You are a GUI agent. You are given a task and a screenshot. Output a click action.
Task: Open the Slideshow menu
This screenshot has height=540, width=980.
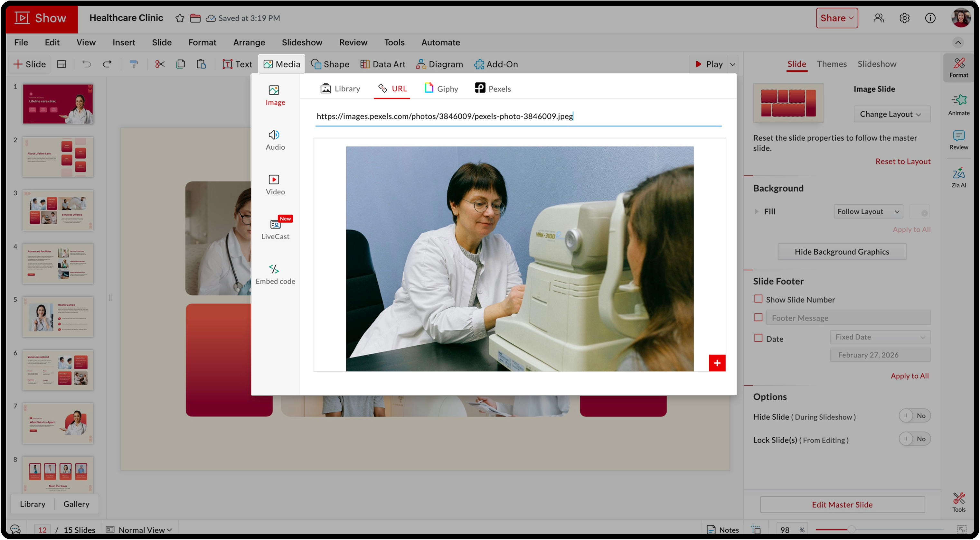302,42
